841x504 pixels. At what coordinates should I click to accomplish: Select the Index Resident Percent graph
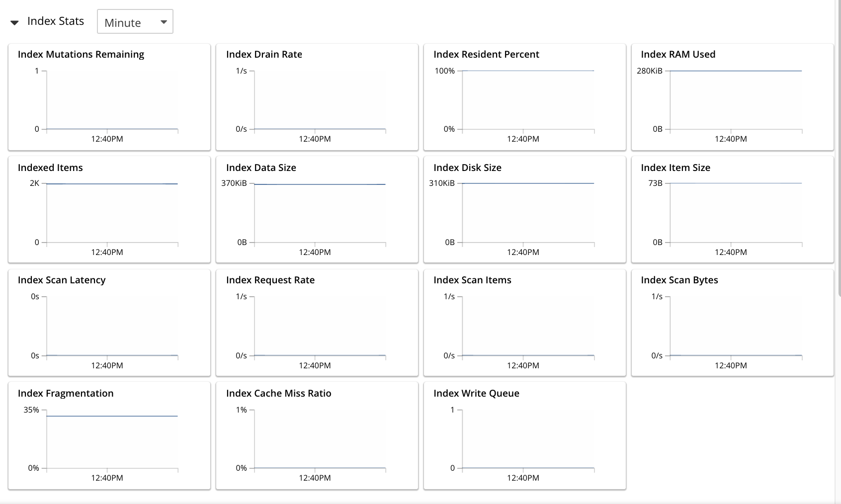524,97
